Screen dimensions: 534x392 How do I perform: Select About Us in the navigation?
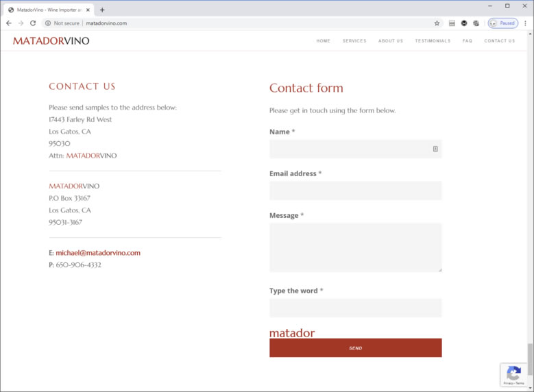point(391,41)
